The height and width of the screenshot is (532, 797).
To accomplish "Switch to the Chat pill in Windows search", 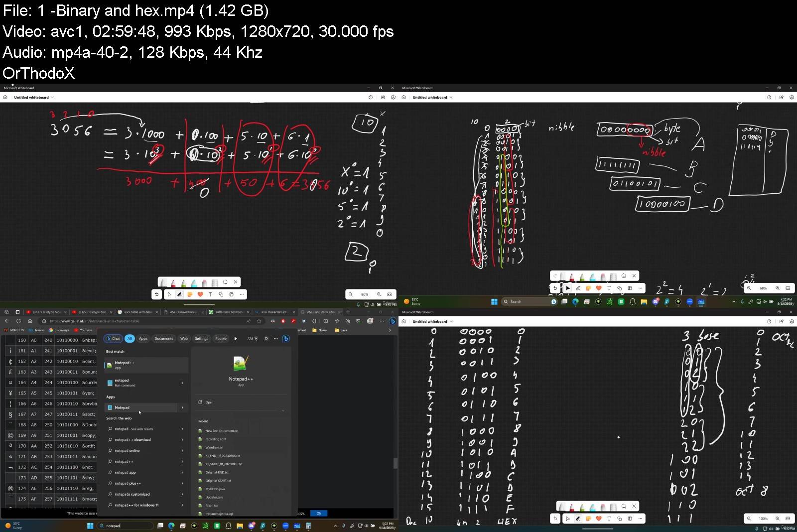I will tap(114, 339).
